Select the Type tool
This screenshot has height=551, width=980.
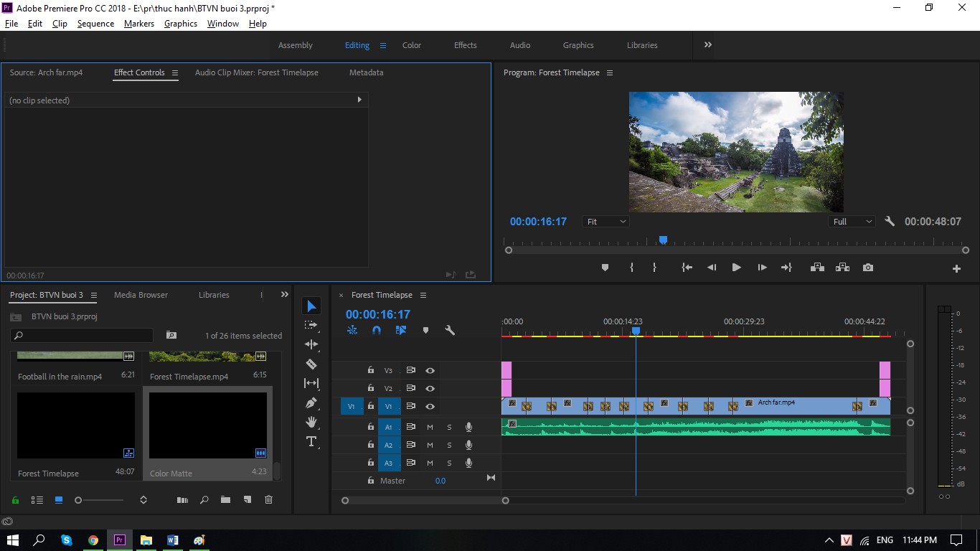coord(311,441)
